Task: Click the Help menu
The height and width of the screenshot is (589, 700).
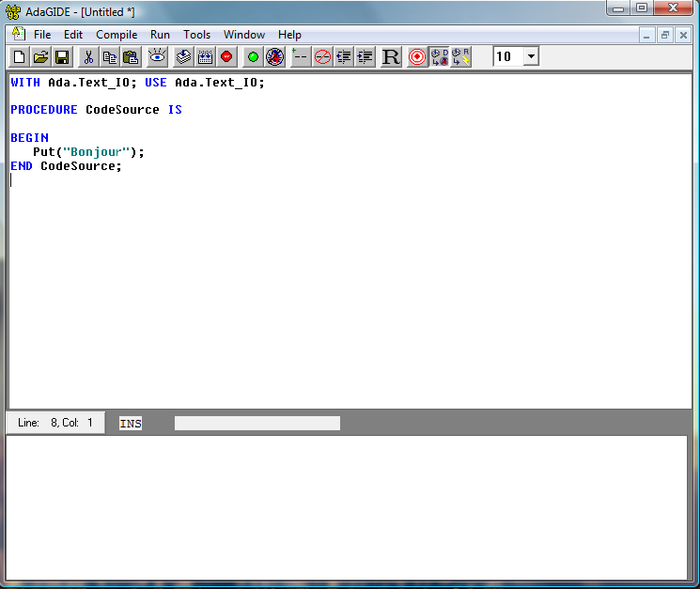Action: coord(289,35)
